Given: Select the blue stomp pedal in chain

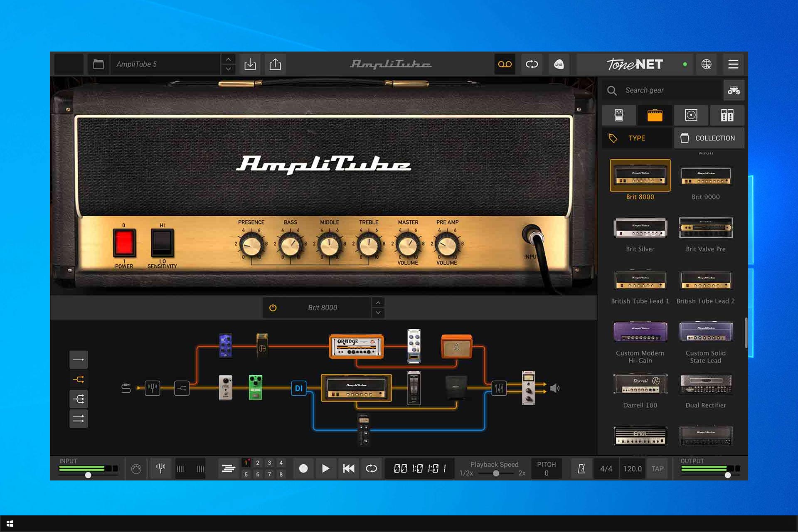Looking at the screenshot, I should point(225,345).
